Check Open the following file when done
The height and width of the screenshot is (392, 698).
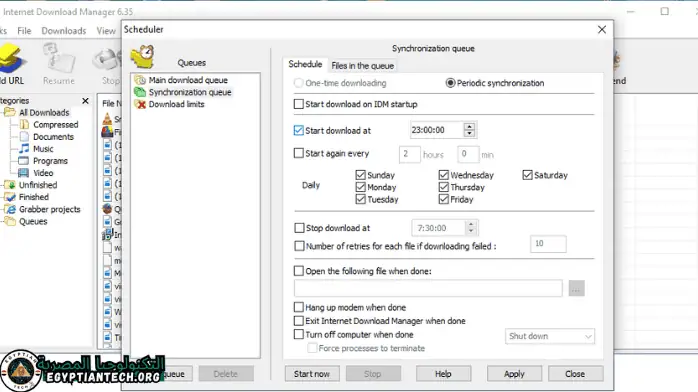coord(299,271)
